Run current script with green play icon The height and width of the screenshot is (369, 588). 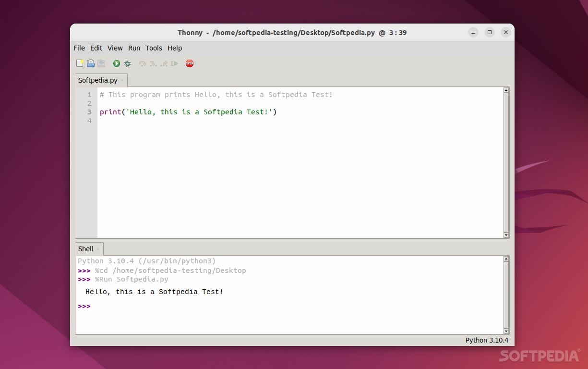[x=117, y=63]
